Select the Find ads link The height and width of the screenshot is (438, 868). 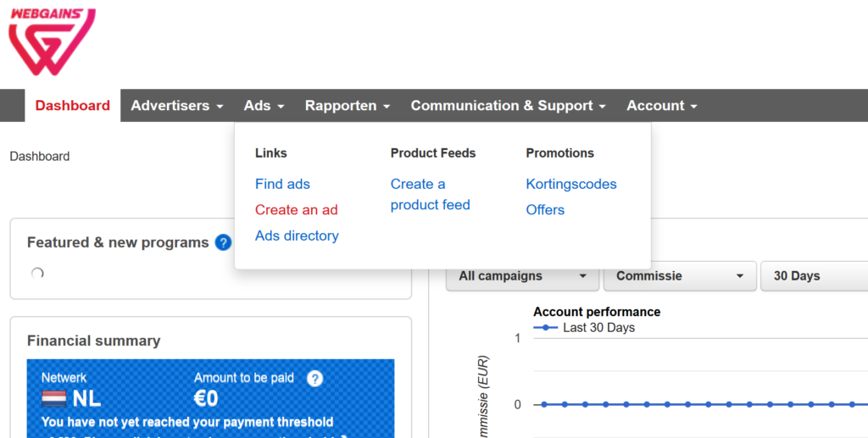(x=282, y=184)
